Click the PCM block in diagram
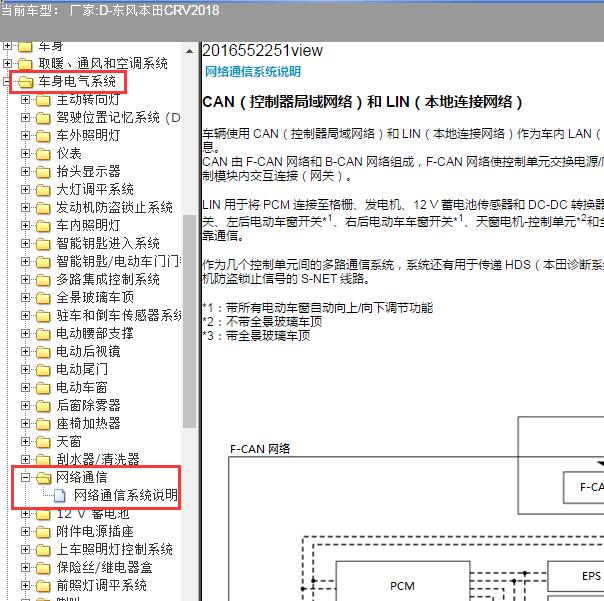This screenshot has width=604, height=601. [x=403, y=581]
